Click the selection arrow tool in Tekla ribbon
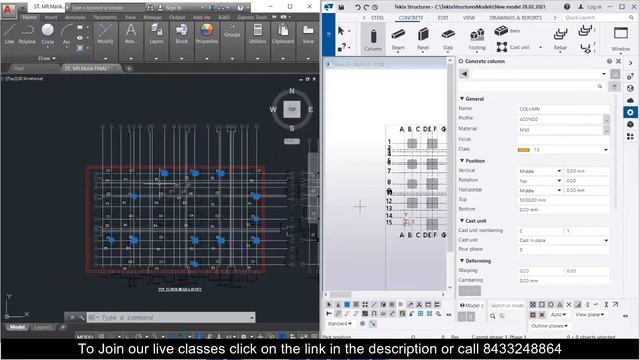Image resolution: width=640 pixels, height=360 pixels. pos(341,31)
